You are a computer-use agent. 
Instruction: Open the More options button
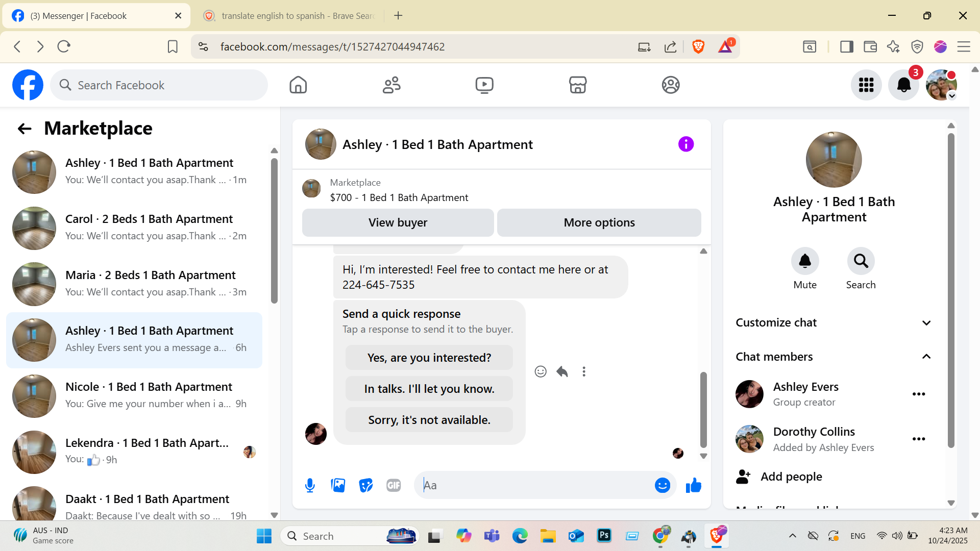point(599,222)
